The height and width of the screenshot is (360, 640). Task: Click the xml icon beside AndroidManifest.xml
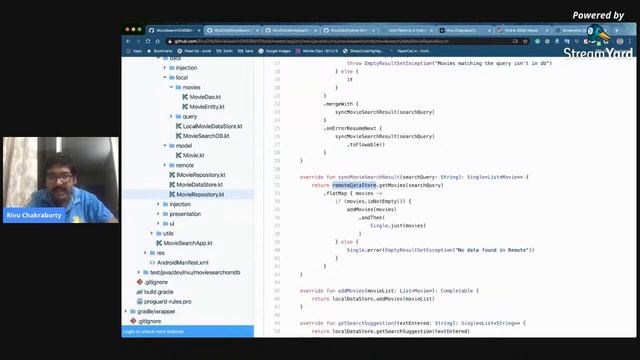[x=152, y=262]
